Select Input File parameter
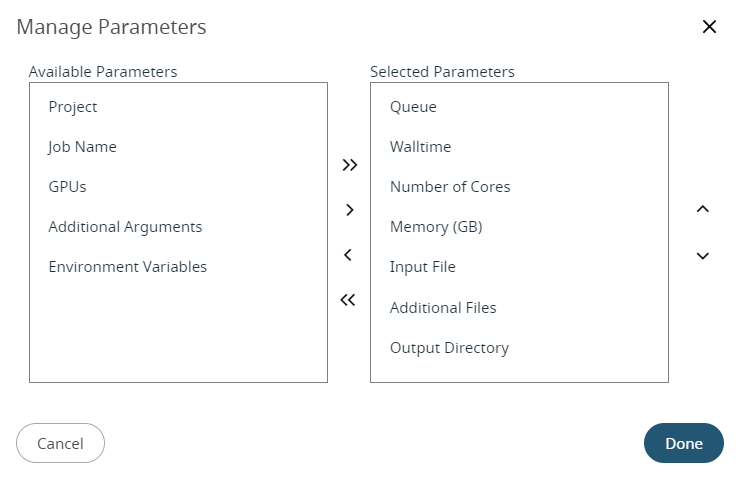 click(422, 267)
